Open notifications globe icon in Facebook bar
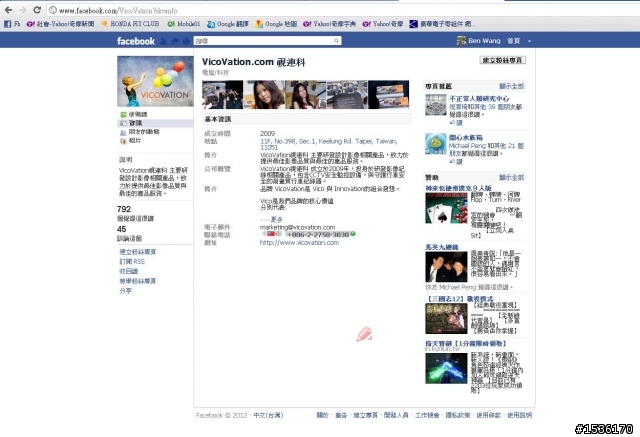This screenshot has width=640, height=437. (x=186, y=41)
